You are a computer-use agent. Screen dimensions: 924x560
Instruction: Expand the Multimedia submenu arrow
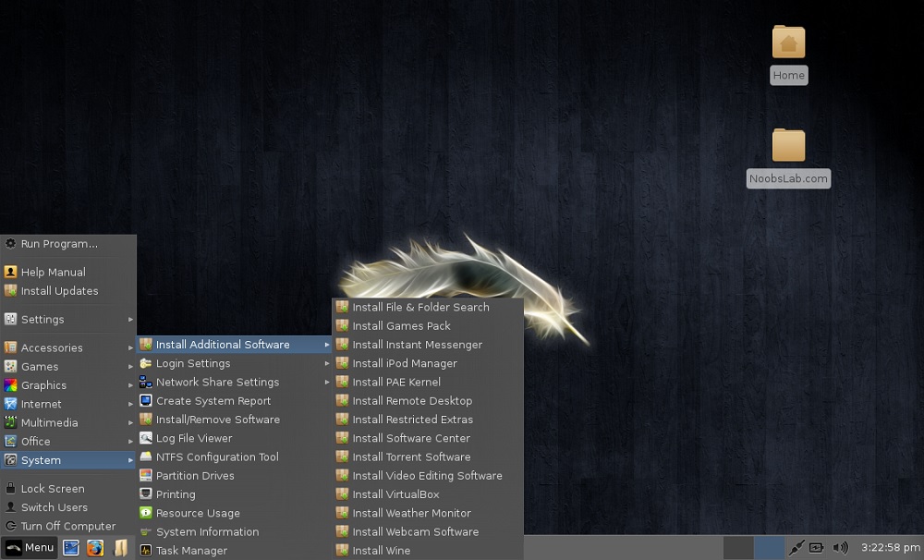(x=130, y=422)
